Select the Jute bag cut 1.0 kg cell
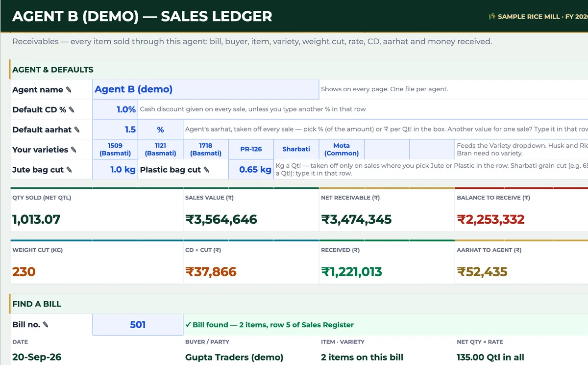The height and width of the screenshot is (365, 588). coord(115,169)
